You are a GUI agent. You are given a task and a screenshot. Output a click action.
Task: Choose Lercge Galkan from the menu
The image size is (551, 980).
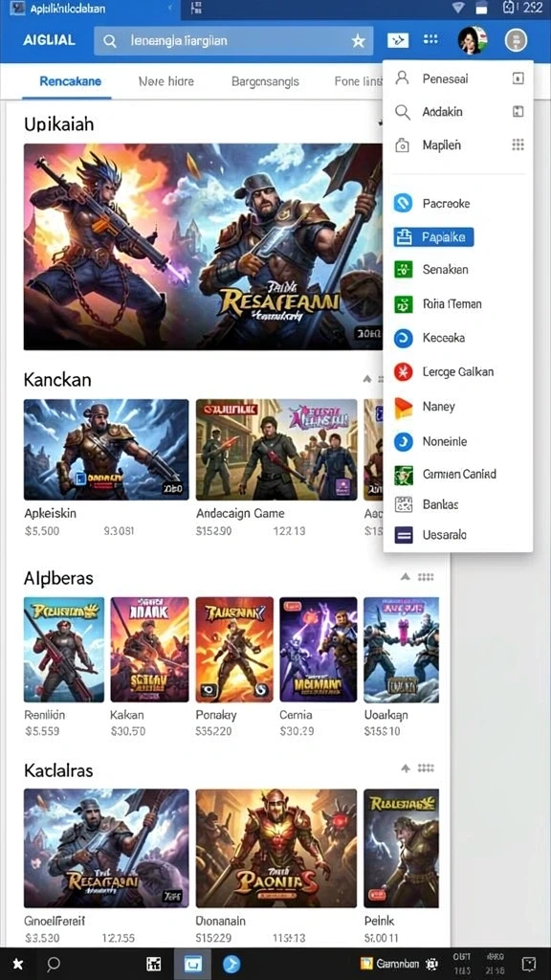tap(459, 372)
